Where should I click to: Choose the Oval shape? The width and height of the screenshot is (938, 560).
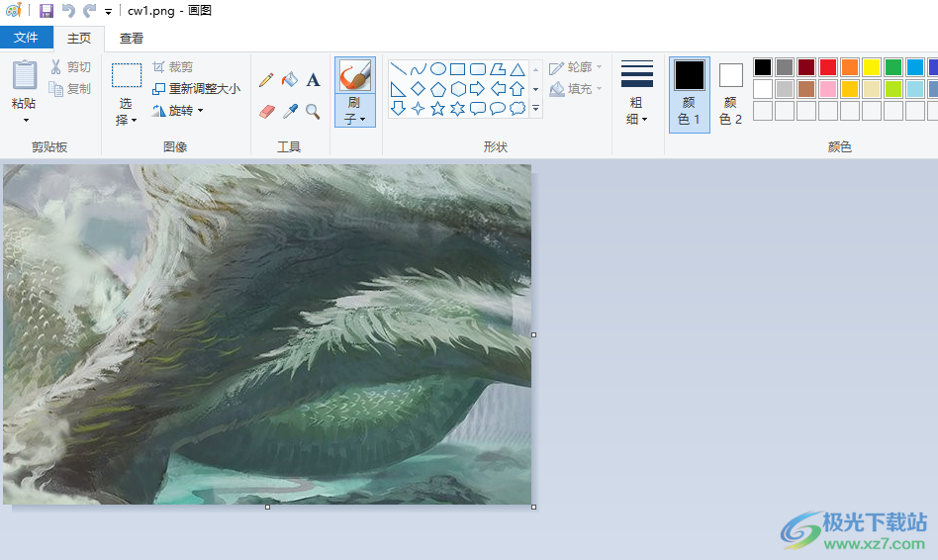(438, 69)
